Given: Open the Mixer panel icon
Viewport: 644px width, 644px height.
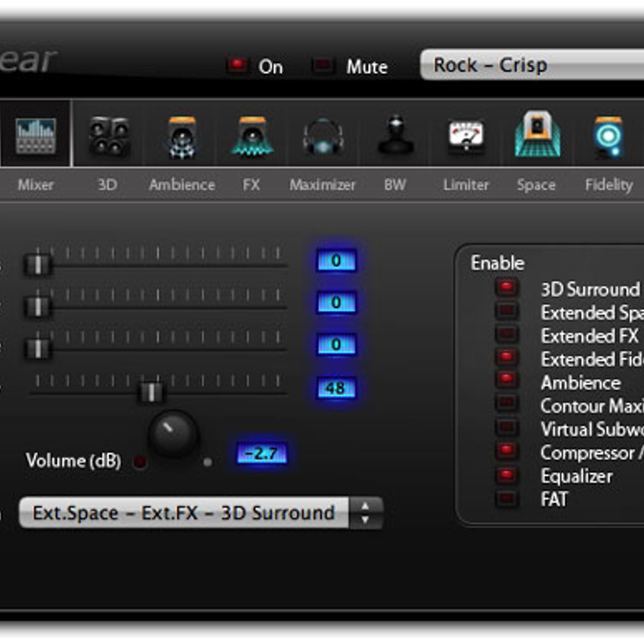Looking at the screenshot, I should (35, 136).
